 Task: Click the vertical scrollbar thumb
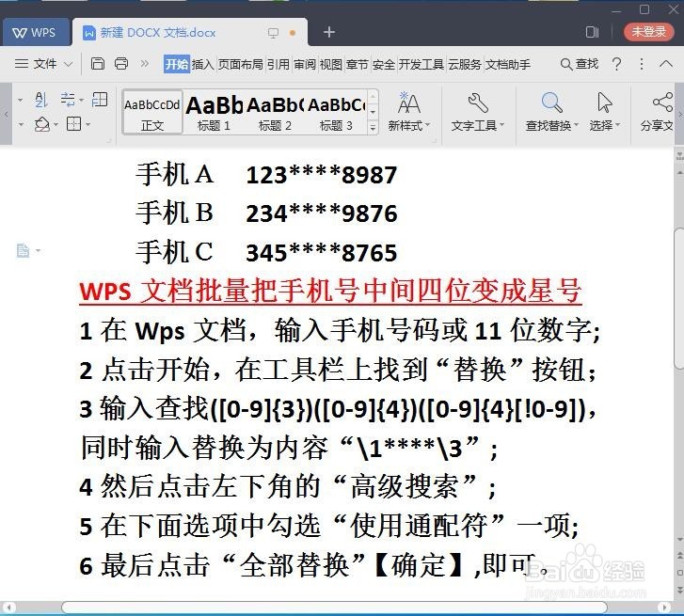[679, 299]
